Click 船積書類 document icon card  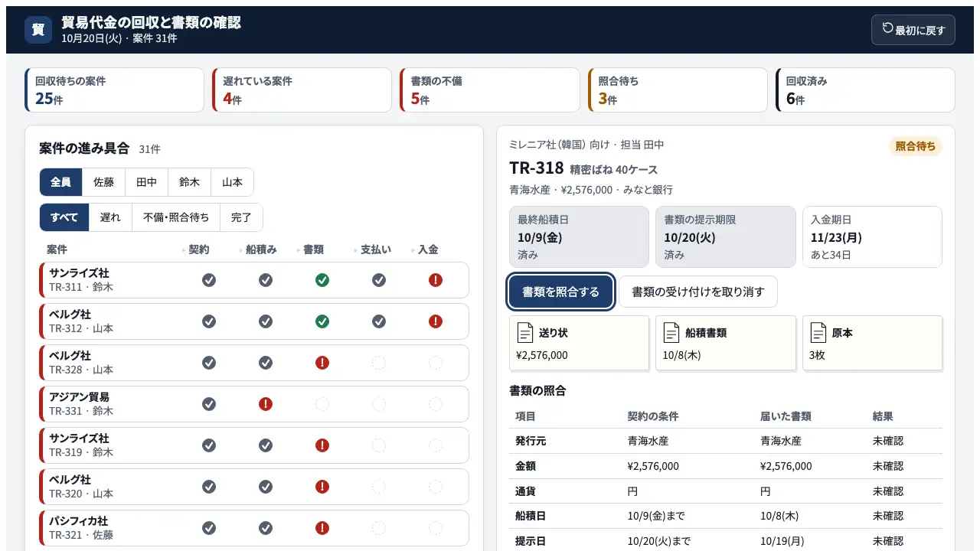[726, 344]
